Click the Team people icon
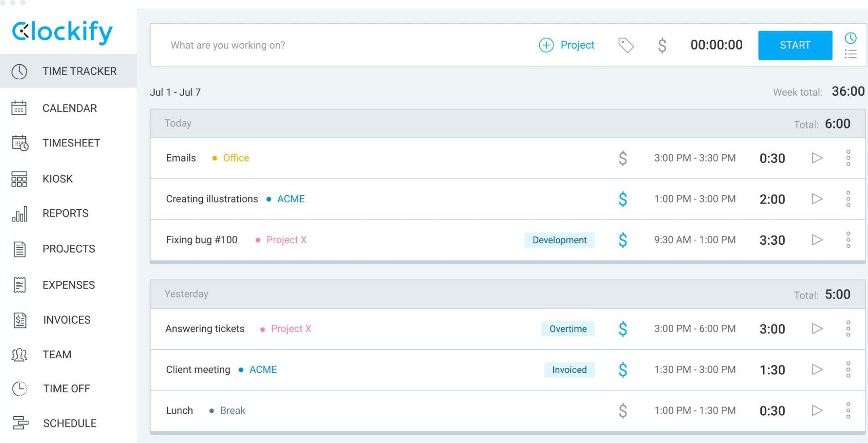Viewport: 868px width, 444px height. [19, 355]
